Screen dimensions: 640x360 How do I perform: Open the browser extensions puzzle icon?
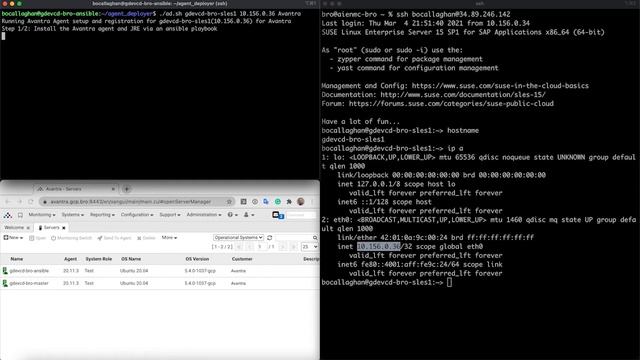click(289, 202)
